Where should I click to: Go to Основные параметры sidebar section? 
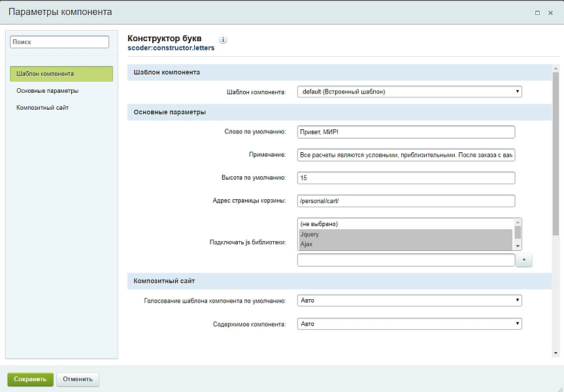(48, 91)
